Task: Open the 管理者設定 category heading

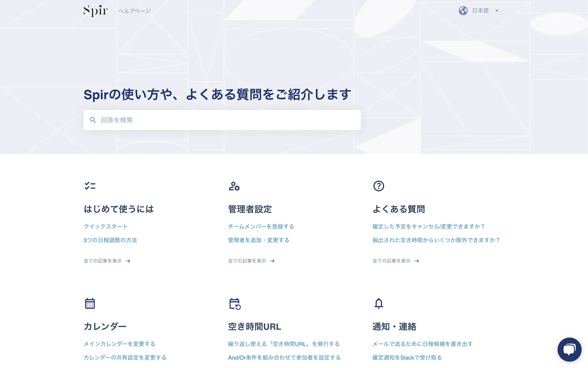Action: (250, 209)
